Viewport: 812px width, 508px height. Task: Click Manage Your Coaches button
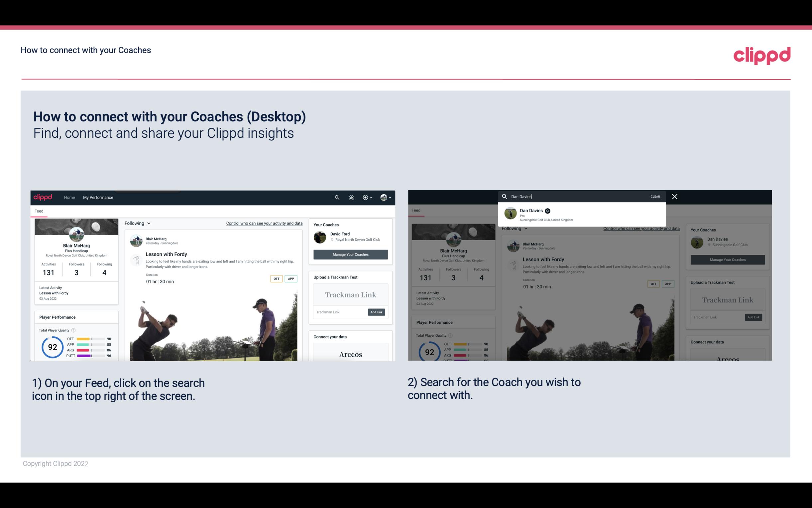pyautogui.click(x=350, y=254)
